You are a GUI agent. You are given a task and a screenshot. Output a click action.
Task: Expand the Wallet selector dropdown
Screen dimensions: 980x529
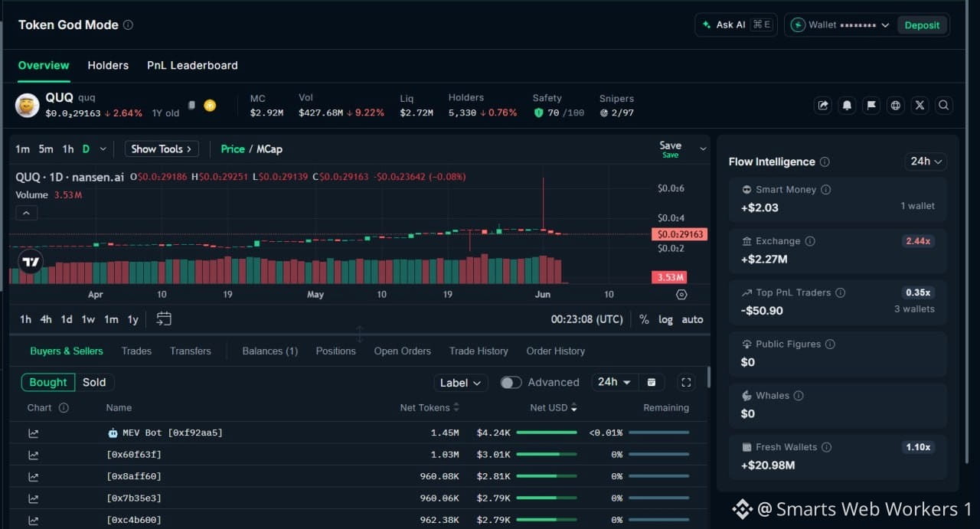tap(841, 24)
